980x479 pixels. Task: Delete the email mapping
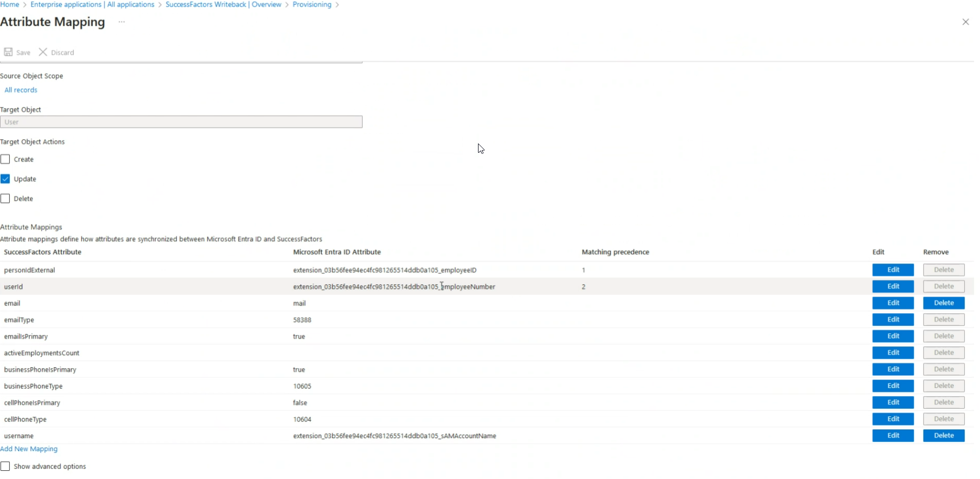(x=944, y=303)
